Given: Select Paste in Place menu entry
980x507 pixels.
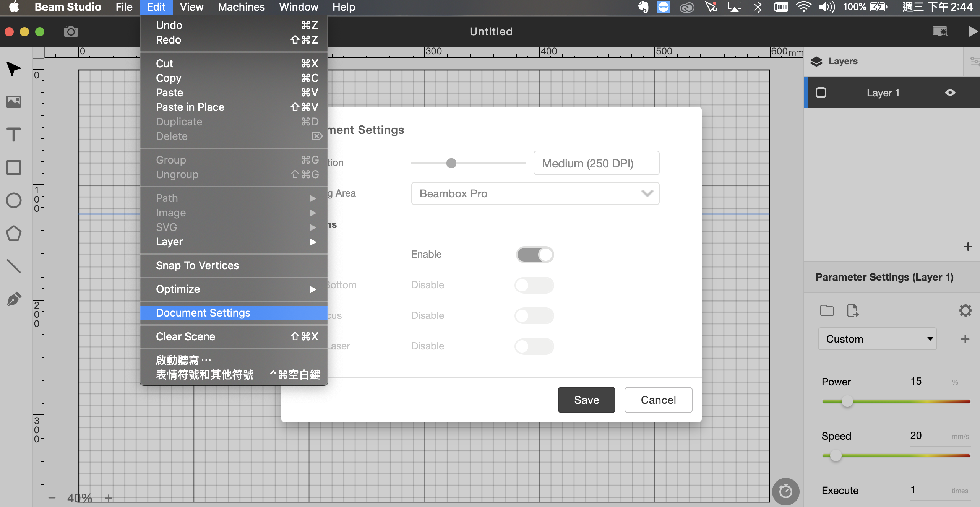Looking at the screenshot, I should (234, 107).
